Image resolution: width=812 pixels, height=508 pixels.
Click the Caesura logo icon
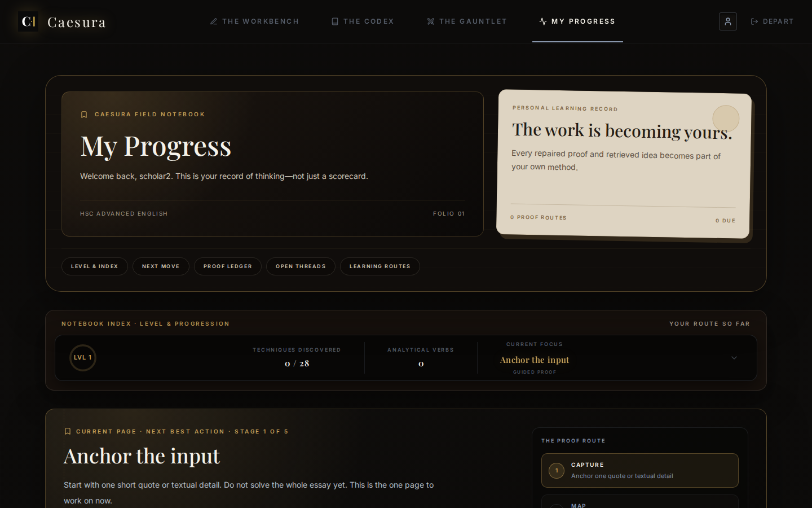tap(28, 21)
